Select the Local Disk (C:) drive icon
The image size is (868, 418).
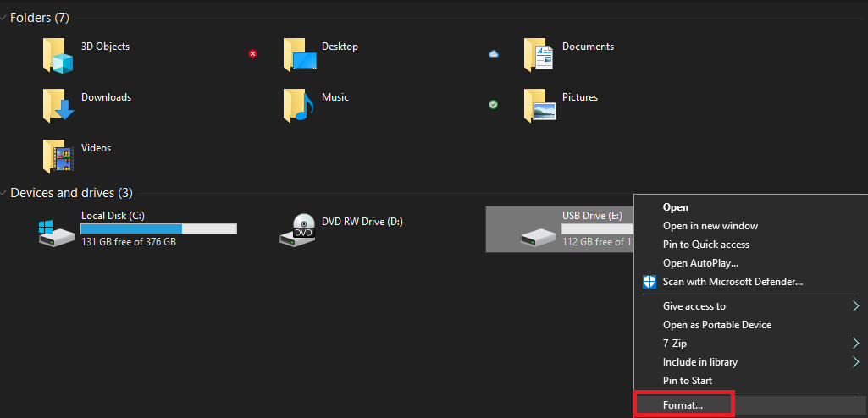point(58,231)
